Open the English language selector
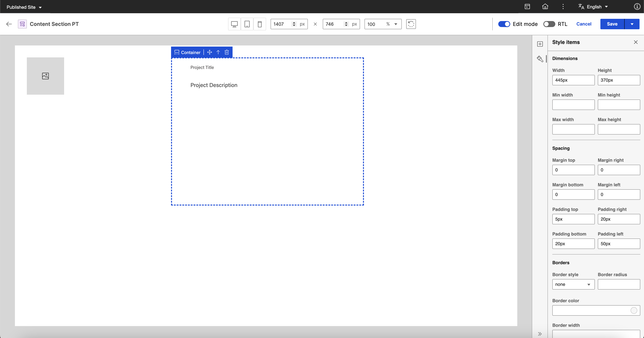This screenshot has width=644, height=338. (x=594, y=7)
